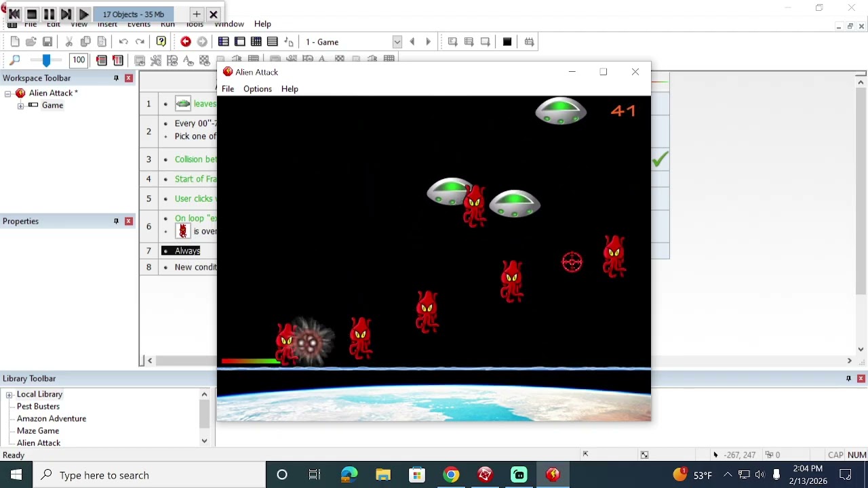Open File Explorer from the taskbar
The height and width of the screenshot is (488, 868).
(x=383, y=475)
